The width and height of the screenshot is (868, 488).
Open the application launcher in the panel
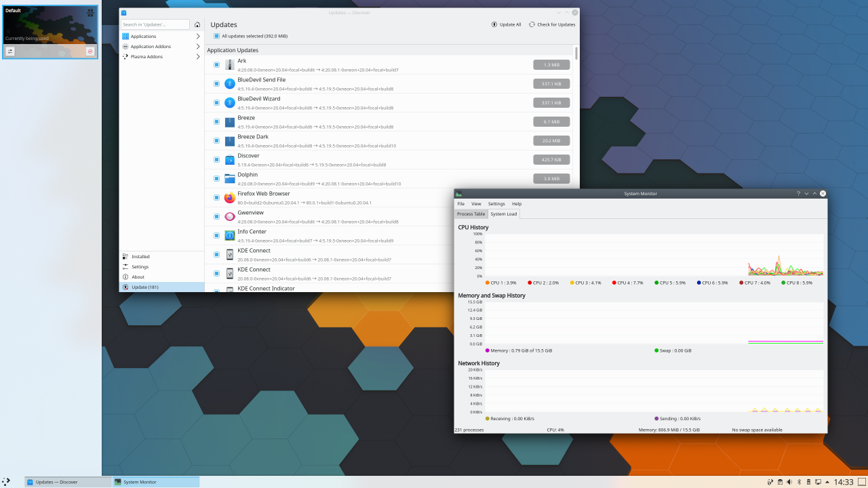[6, 481]
